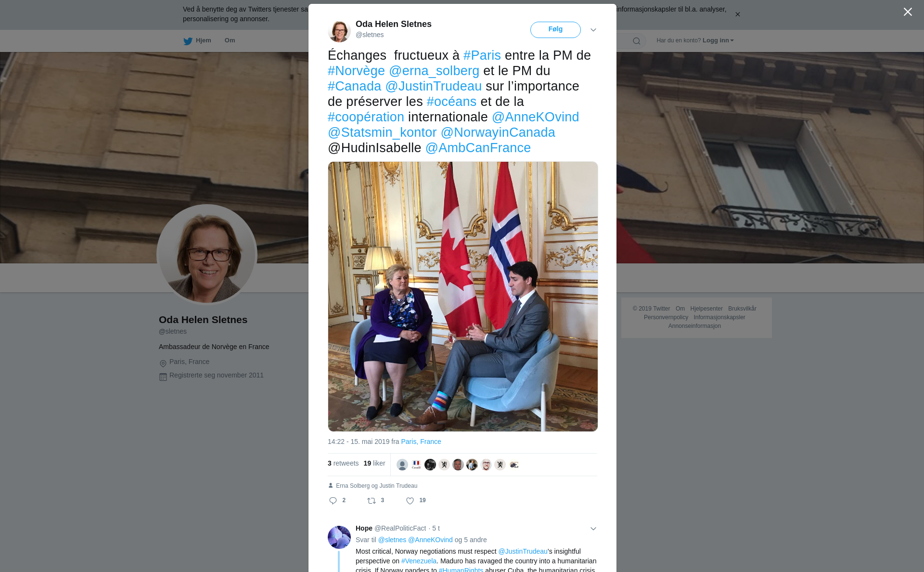Close the tweet overlay with X
924x572 pixels.
tap(908, 12)
